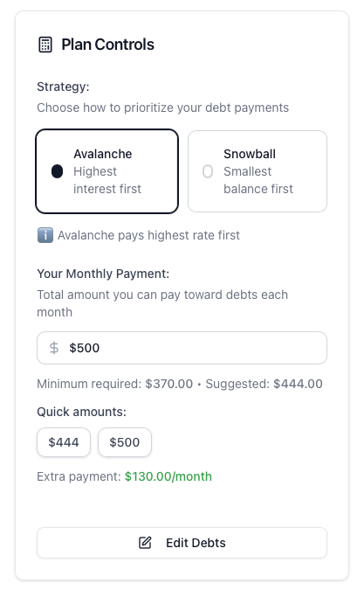Choose the Avalanche highest interest first card

107,171
